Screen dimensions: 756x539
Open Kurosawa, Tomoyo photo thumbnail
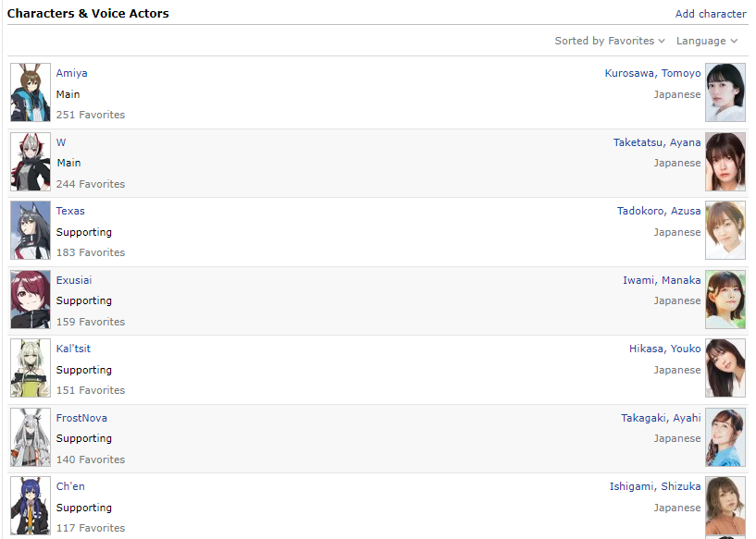click(725, 92)
